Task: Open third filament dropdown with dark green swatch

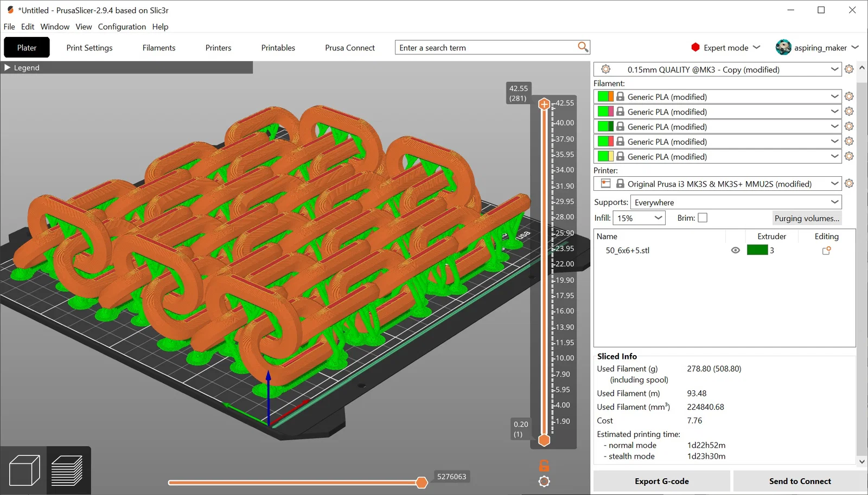Action: (834, 126)
